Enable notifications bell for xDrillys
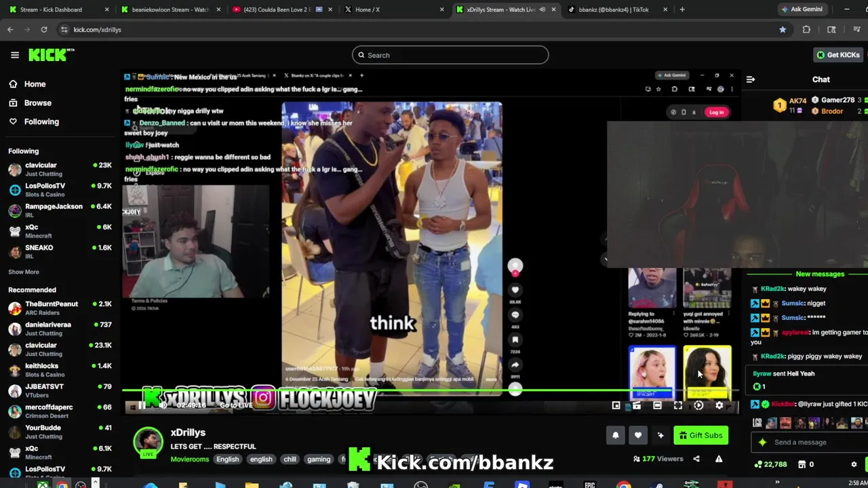 click(x=615, y=436)
